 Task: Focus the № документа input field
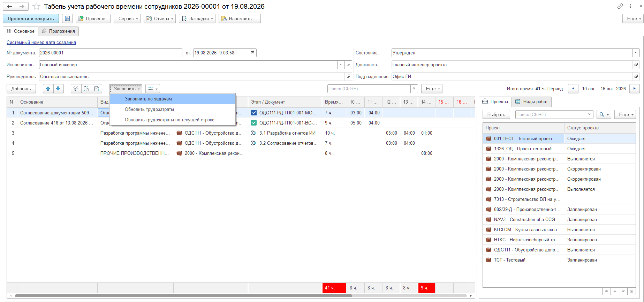coord(111,53)
